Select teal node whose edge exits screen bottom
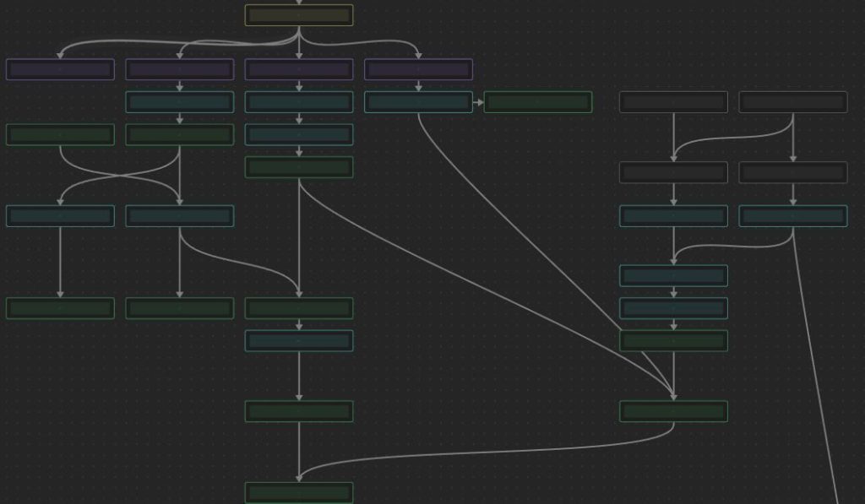Image resolution: width=865 pixels, height=504 pixels. (792, 216)
